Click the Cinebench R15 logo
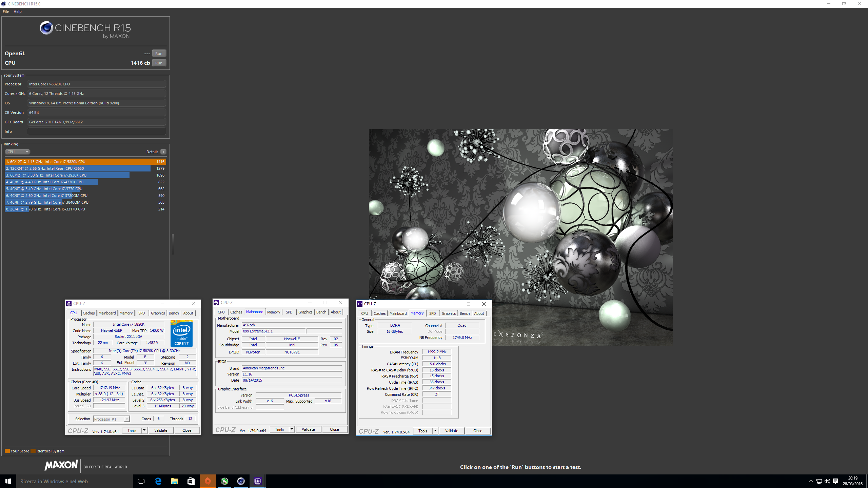The width and height of the screenshot is (868, 488). coord(85,30)
